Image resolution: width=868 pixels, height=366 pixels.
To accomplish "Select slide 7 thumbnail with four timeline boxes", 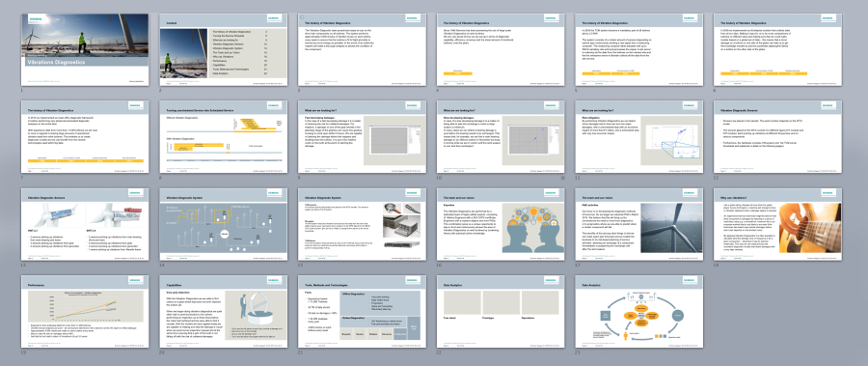I will 85,137.
